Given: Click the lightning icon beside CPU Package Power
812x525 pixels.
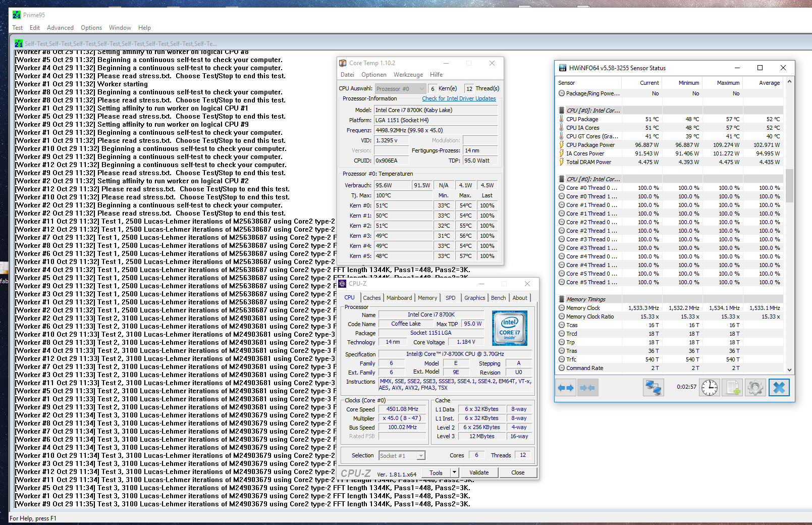Looking at the screenshot, I should pos(561,145).
